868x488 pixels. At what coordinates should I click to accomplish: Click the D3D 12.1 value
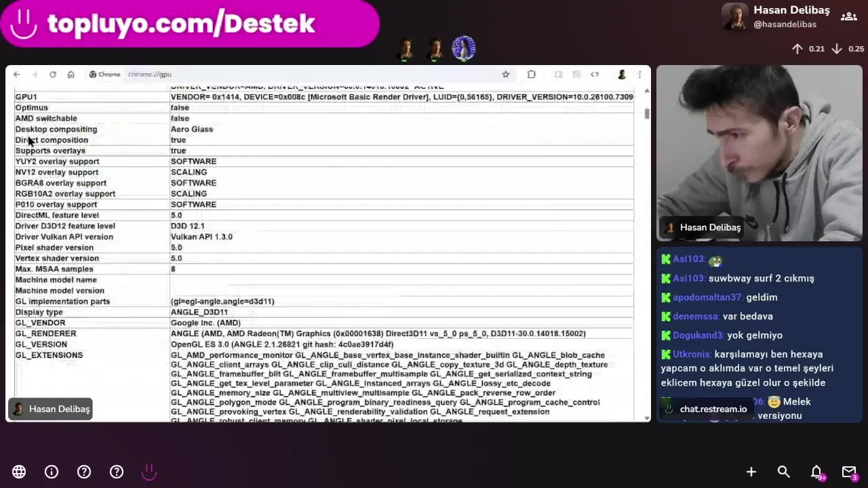pyautogui.click(x=187, y=226)
